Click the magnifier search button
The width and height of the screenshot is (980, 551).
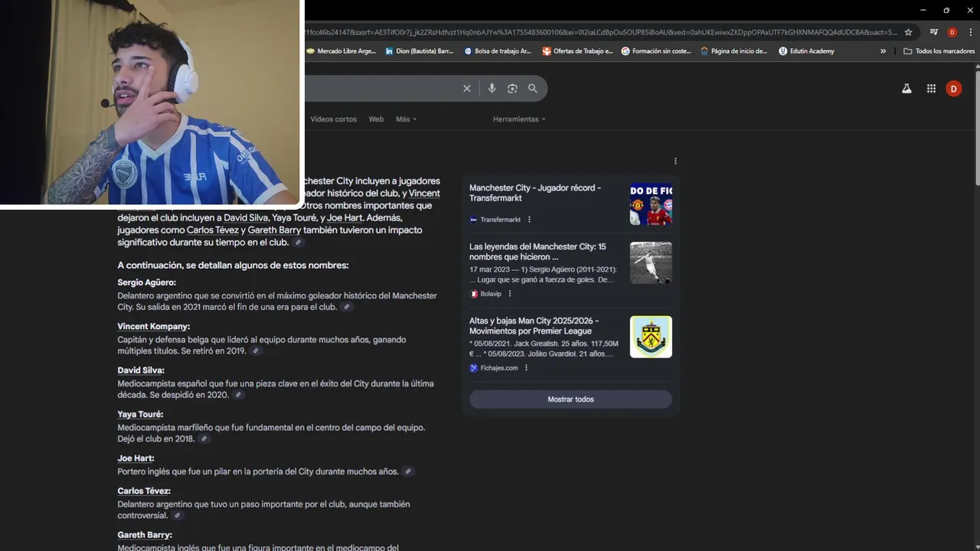pos(533,89)
